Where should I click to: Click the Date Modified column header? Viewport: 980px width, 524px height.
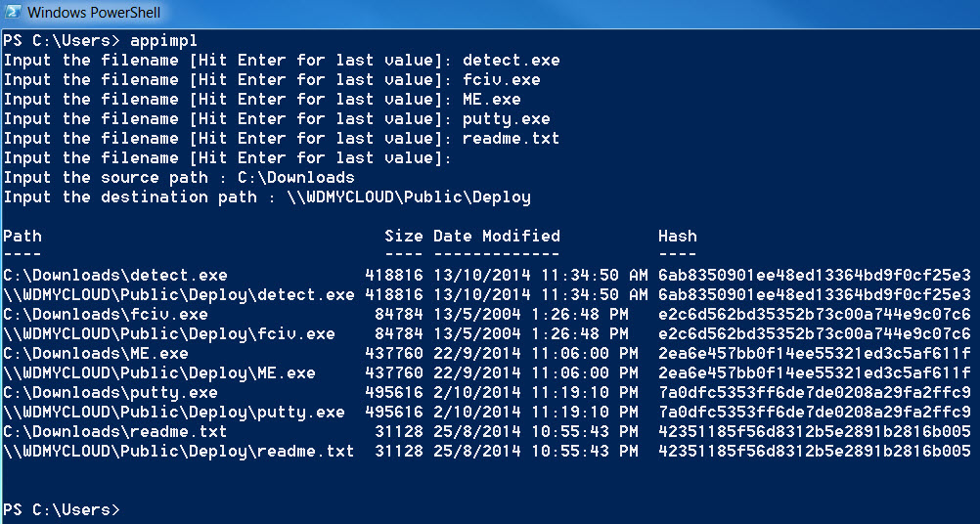(x=497, y=236)
